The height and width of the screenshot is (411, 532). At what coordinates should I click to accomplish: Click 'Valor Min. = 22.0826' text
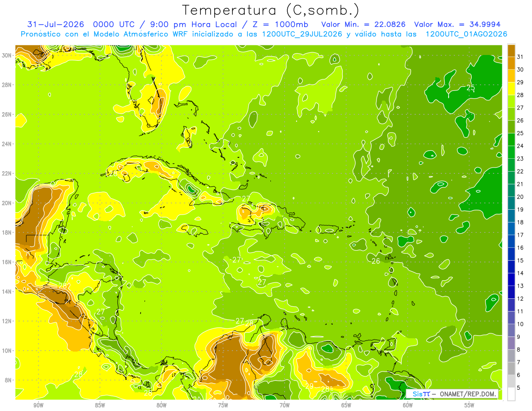point(364,24)
